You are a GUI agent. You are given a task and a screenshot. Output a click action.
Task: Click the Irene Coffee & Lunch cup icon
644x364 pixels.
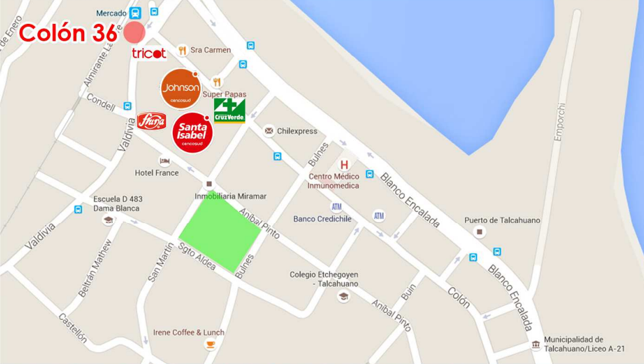[210, 344]
